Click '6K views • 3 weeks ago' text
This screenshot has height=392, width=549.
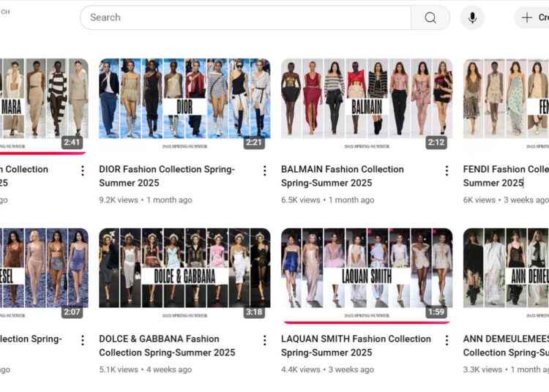point(506,200)
